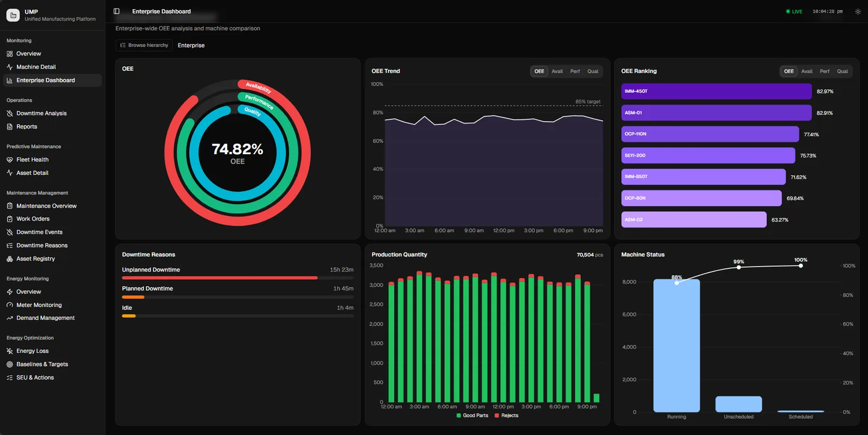Click the Downtime Reasons list icon
The image size is (868, 435).
[x=10, y=245]
